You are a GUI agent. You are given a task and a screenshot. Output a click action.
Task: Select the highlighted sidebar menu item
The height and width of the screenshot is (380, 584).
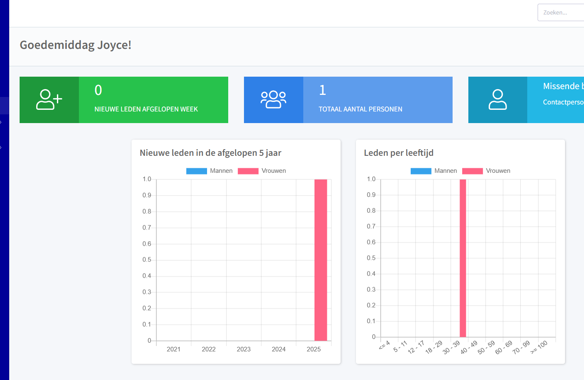[4, 105]
